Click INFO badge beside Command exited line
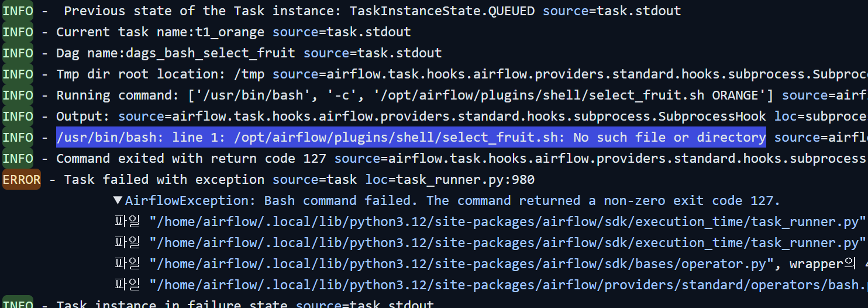Screen dimensions: 868x308 (x=18, y=159)
